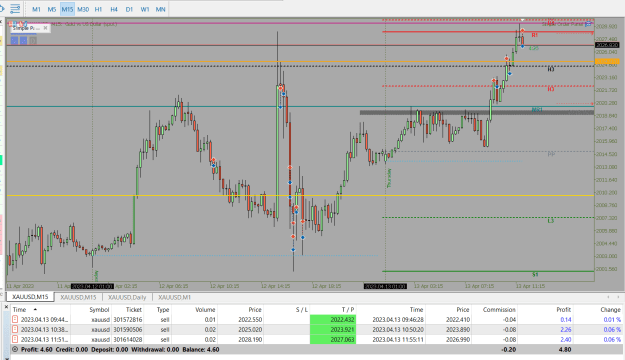Click total profit value 4.80
Screen dimensions: 625x360
(564, 350)
